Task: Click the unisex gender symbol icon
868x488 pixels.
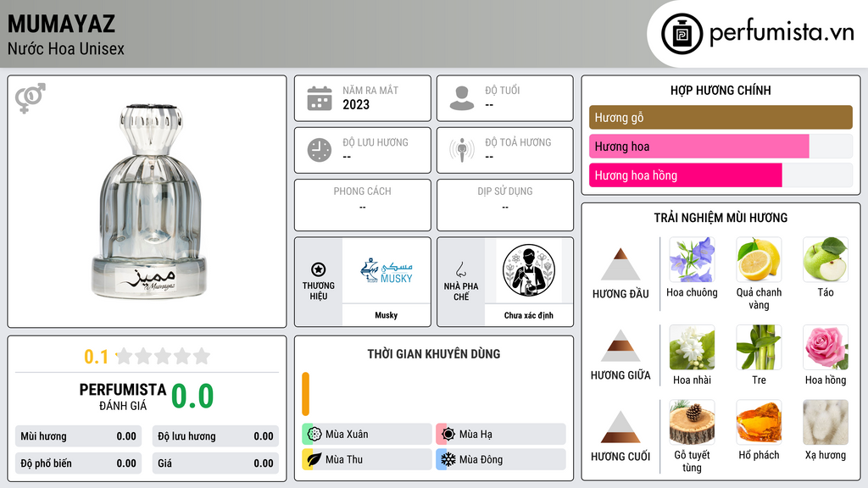Action: click(31, 98)
